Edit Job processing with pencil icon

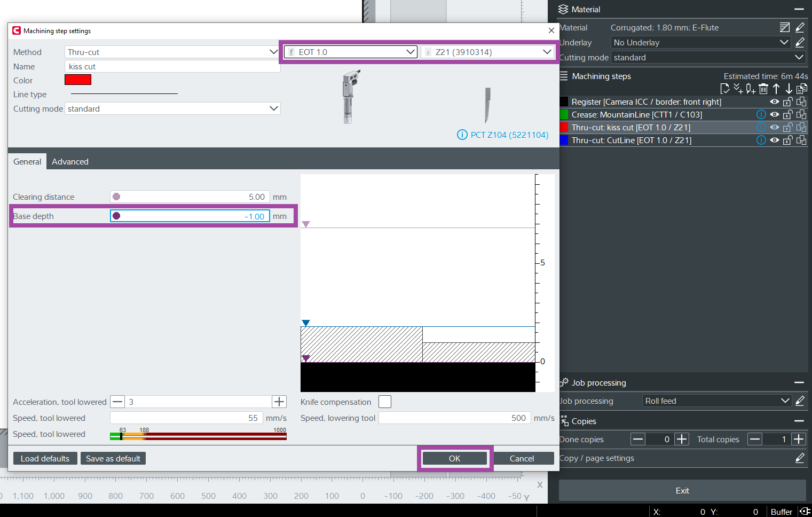point(800,401)
